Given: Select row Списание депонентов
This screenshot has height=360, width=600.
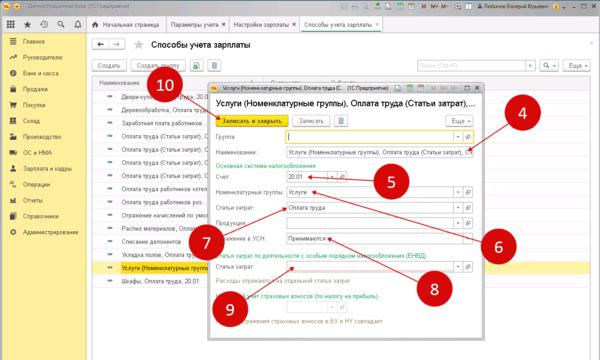Looking at the screenshot, I should (x=151, y=242).
